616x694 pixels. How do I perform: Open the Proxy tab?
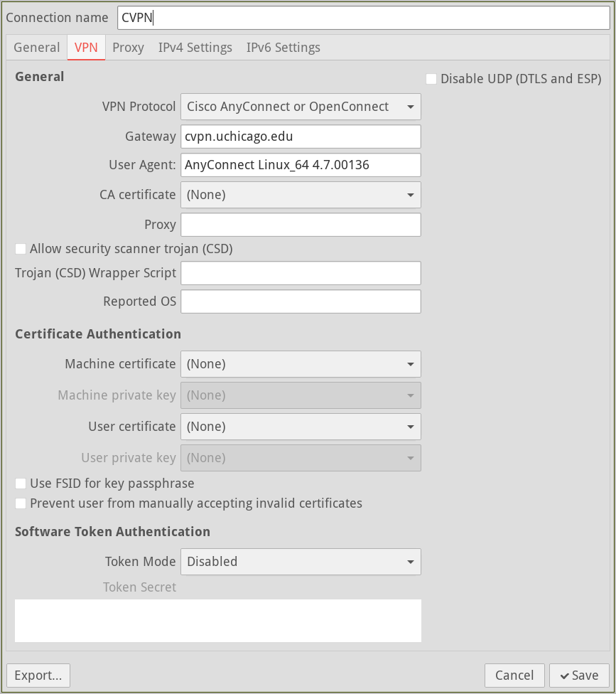(x=128, y=48)
